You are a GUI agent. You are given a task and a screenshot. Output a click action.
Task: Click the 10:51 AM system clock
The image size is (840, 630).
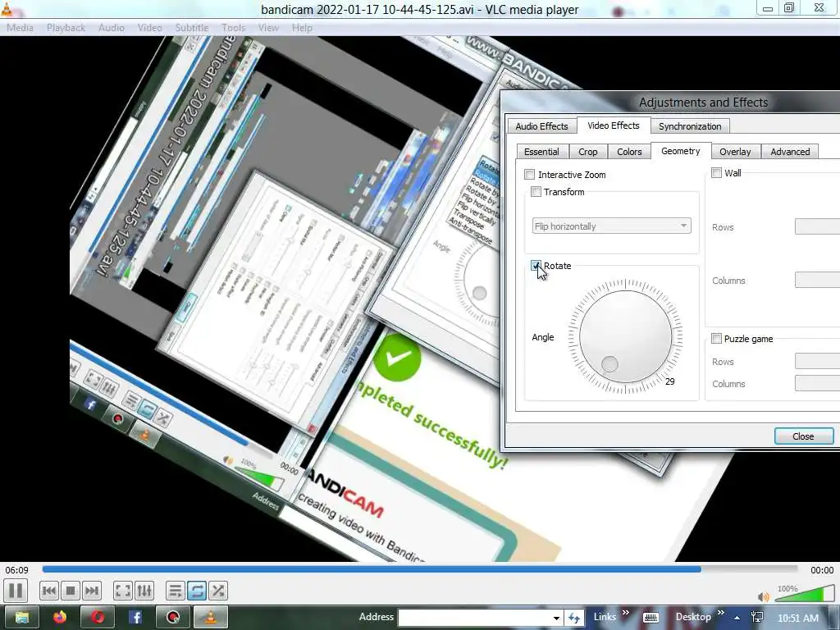[x=798, y=618]
